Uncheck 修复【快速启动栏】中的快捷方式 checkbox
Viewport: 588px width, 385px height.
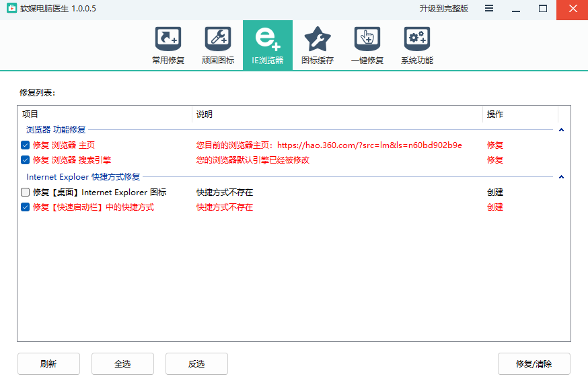[25, 207]
